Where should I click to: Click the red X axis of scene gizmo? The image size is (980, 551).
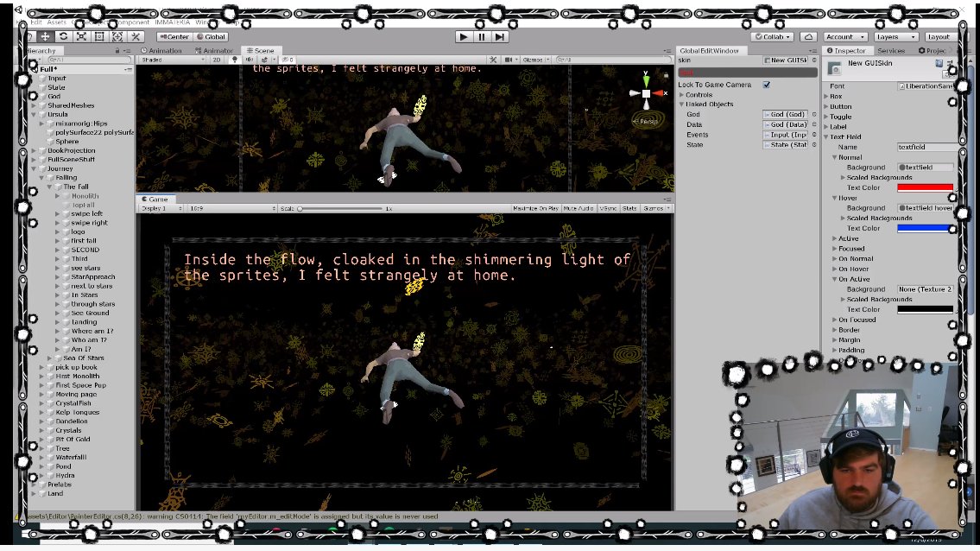click(660, 93)
